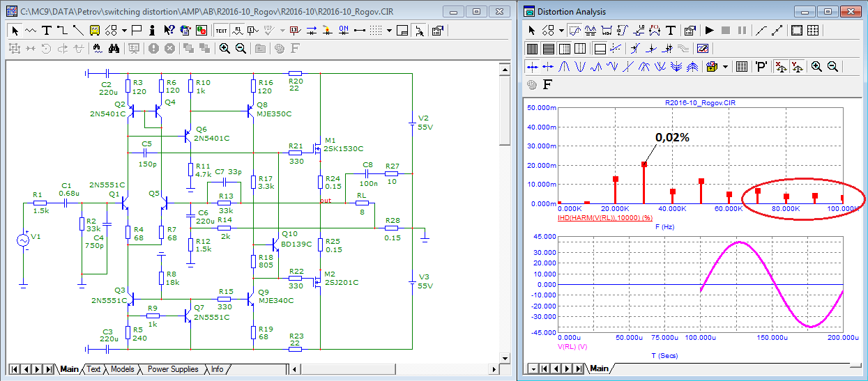The image size is (868, 381).
Task: Activate the Info mode 'i' tool
Action: 152,31
